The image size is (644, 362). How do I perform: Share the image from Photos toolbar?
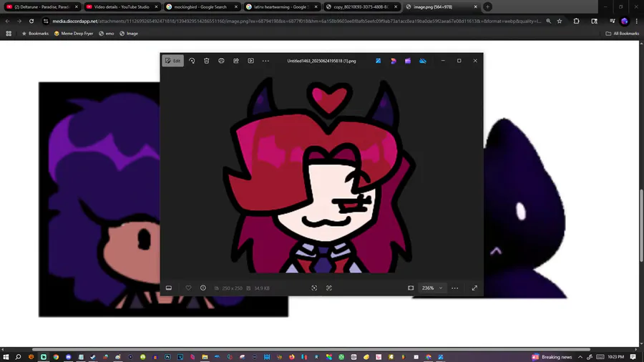[236, 61]
